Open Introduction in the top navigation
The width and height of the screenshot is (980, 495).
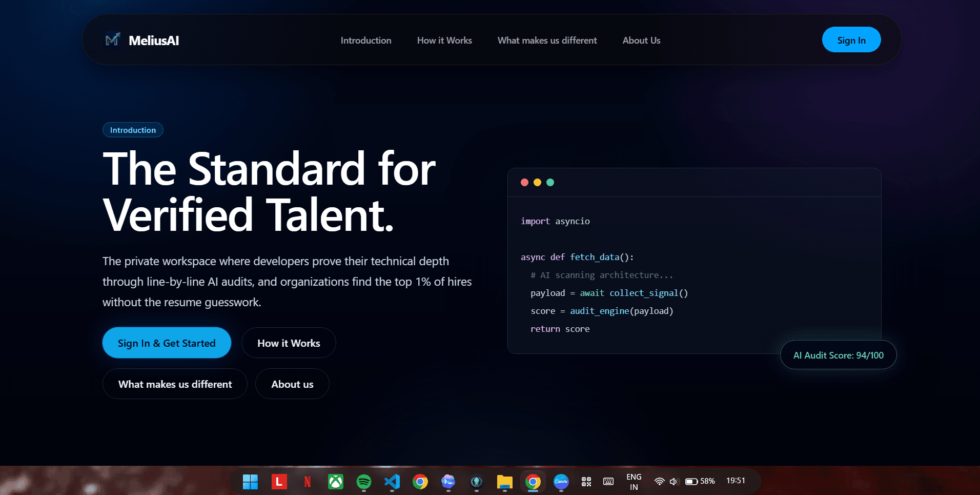point(366,41)
